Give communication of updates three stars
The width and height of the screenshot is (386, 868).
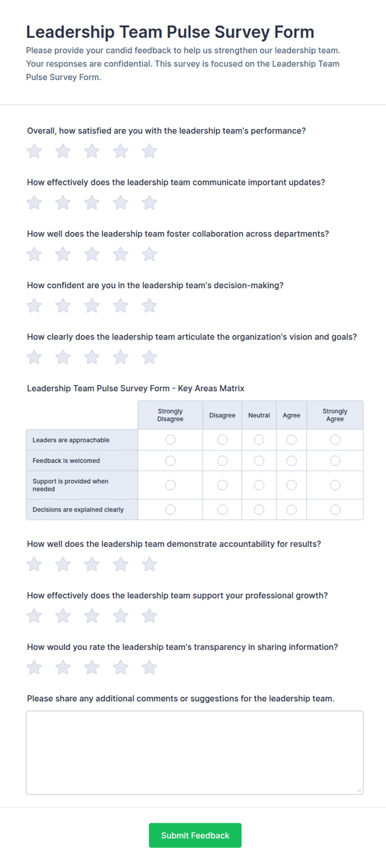92,202
